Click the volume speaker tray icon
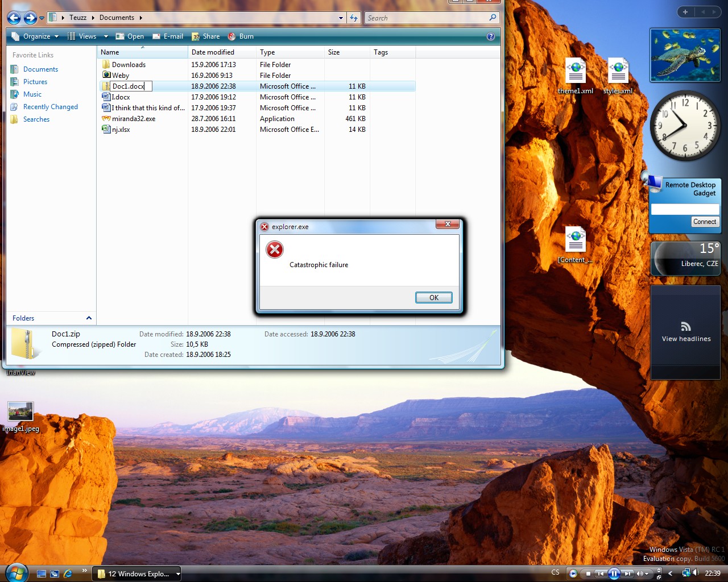Image resolution: width=728 pixels, height=582 pixels. 695,572
